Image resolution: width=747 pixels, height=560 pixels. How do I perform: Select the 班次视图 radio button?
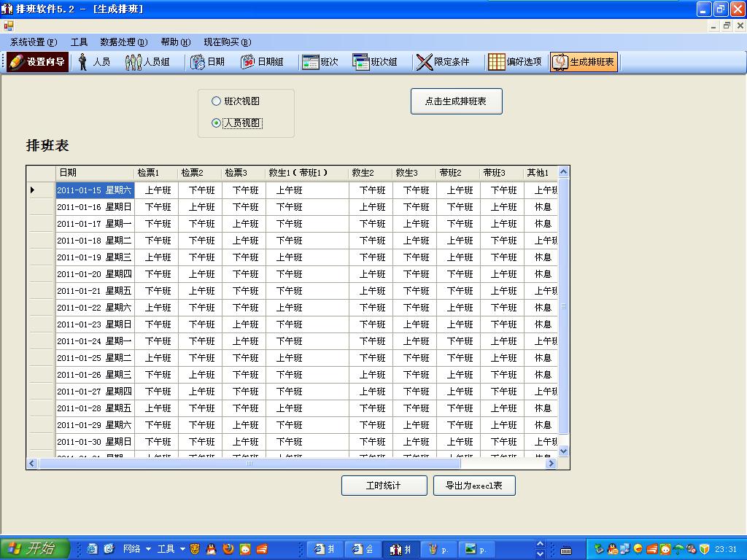point(236,101)
